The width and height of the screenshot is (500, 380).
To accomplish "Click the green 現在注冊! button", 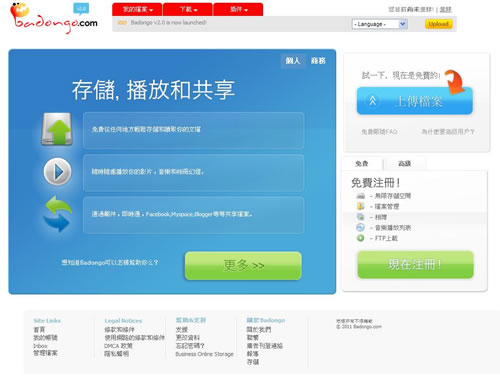I will (415, 264).
